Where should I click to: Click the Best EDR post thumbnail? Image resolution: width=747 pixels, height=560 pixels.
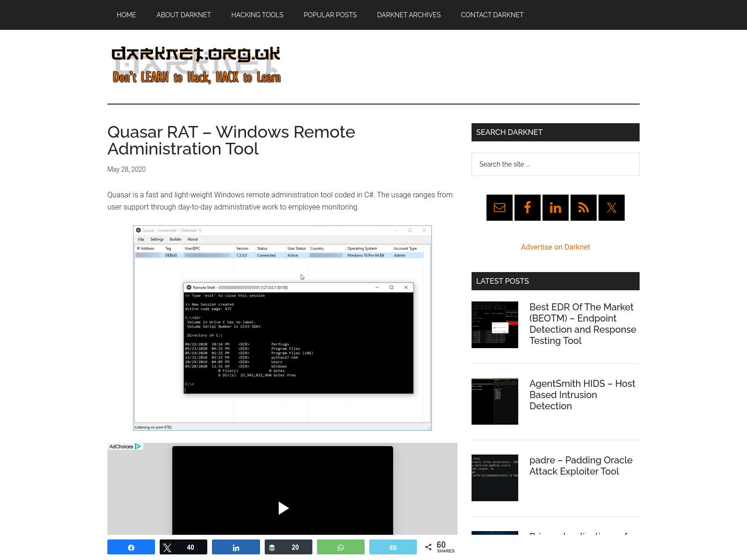pyautogui.click(x=495, y=325)
